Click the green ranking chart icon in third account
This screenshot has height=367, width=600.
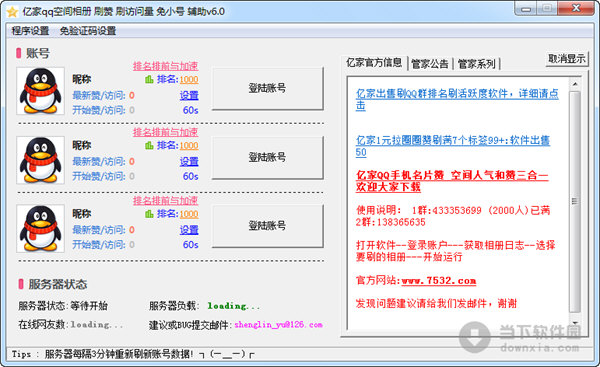pyautogui.click(x=149, y=214)
